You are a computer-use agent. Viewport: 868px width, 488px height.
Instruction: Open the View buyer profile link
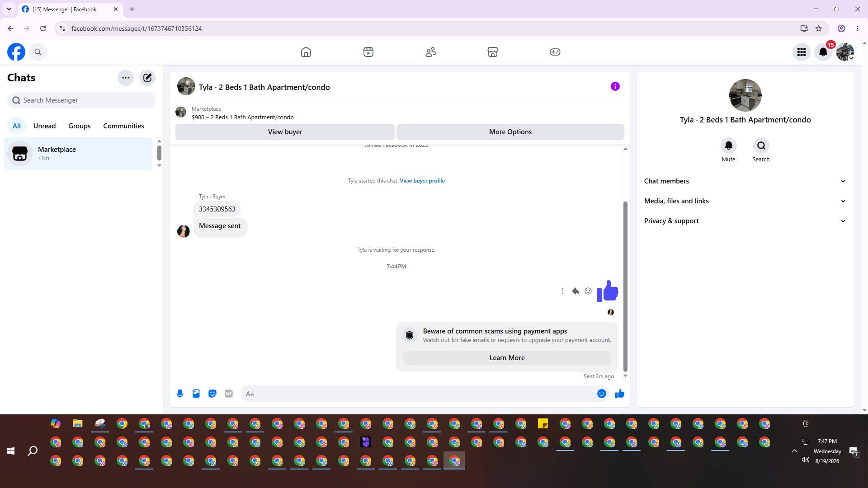[422, 181]
